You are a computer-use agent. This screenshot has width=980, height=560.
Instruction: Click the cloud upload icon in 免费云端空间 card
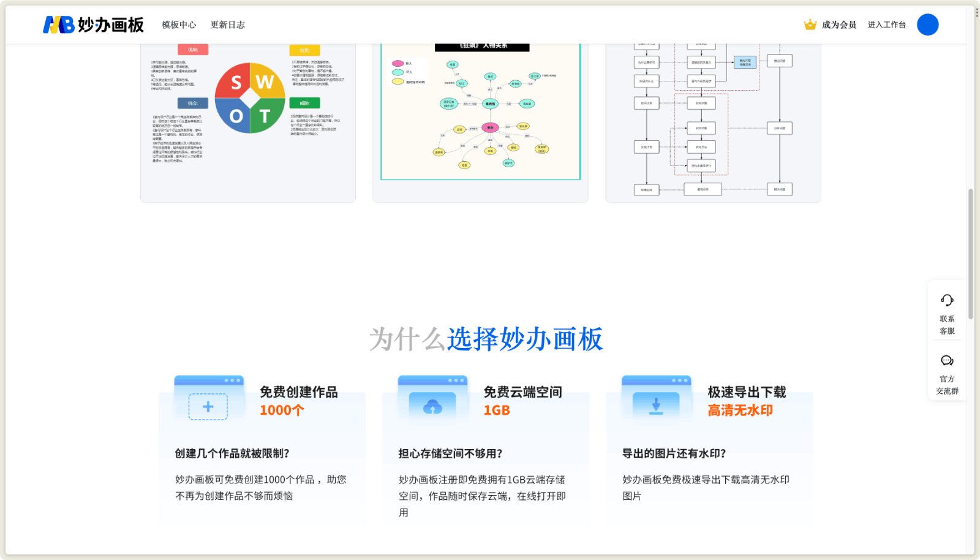432,406
